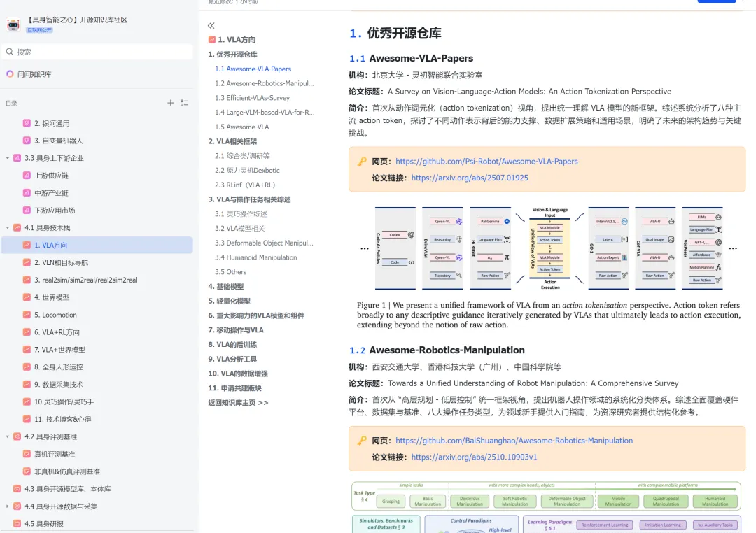Open the robot manipulation taxonomy figure image
Screen dimensions: 756x533
(547, 506)
